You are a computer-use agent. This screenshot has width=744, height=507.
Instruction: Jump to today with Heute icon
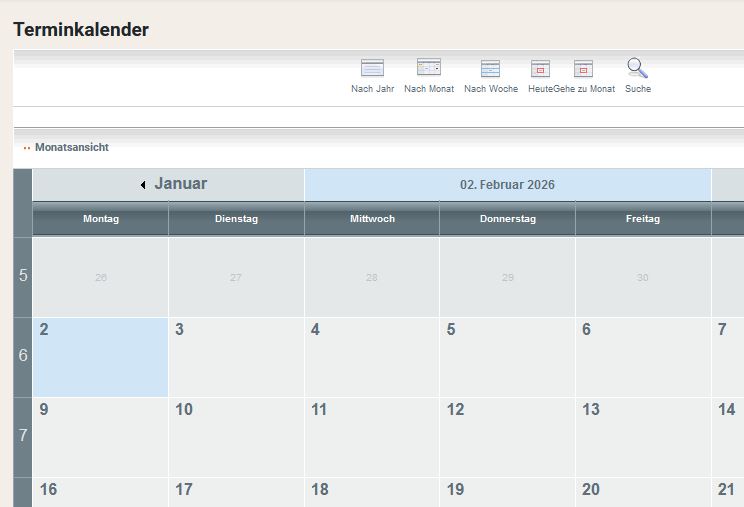540,69
